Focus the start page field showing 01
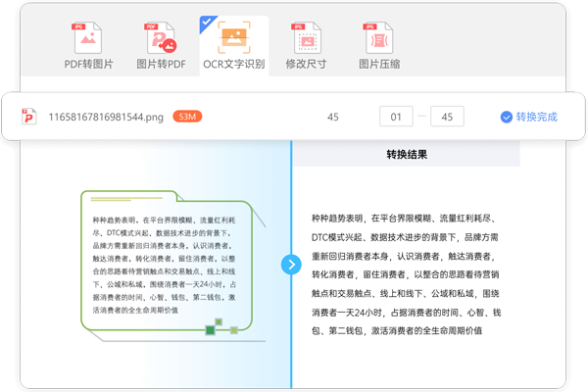Screen dimensions: 588x392 pos(396,117)
